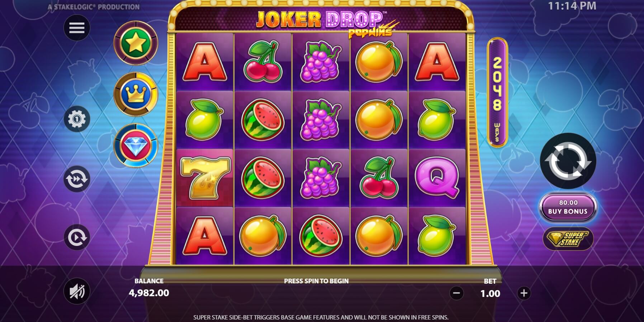Viewport: 644px width, 322px height.
Task: Click the green star badge
Action: coord(136,43)
